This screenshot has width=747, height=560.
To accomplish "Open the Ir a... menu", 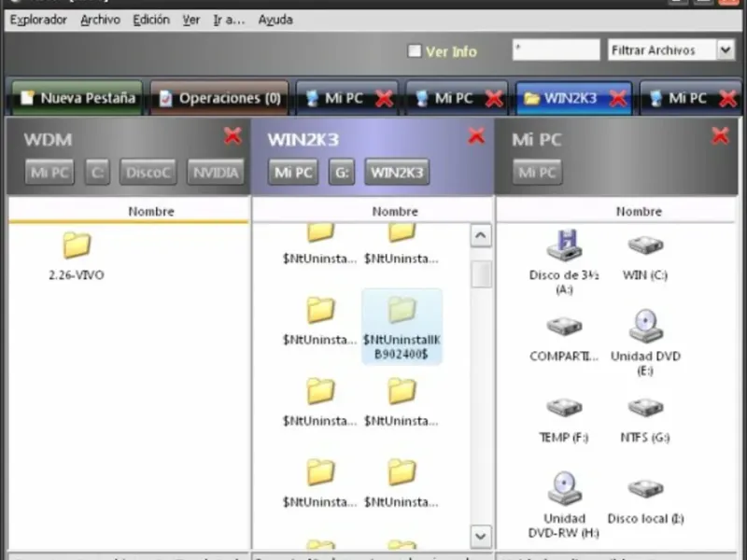I will pos(229,20).
